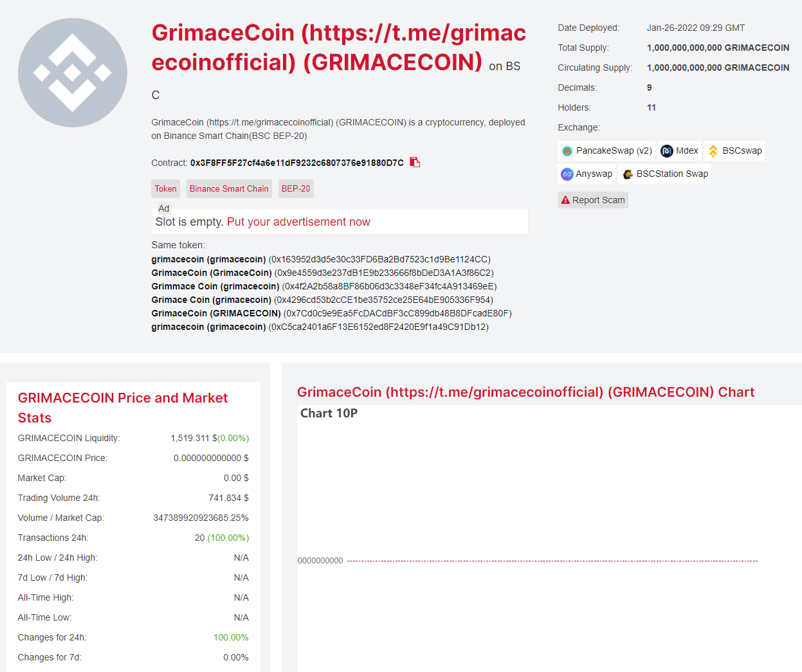Click the Mdex logo icon
802x672 pixels.
[x=667, y=151]
